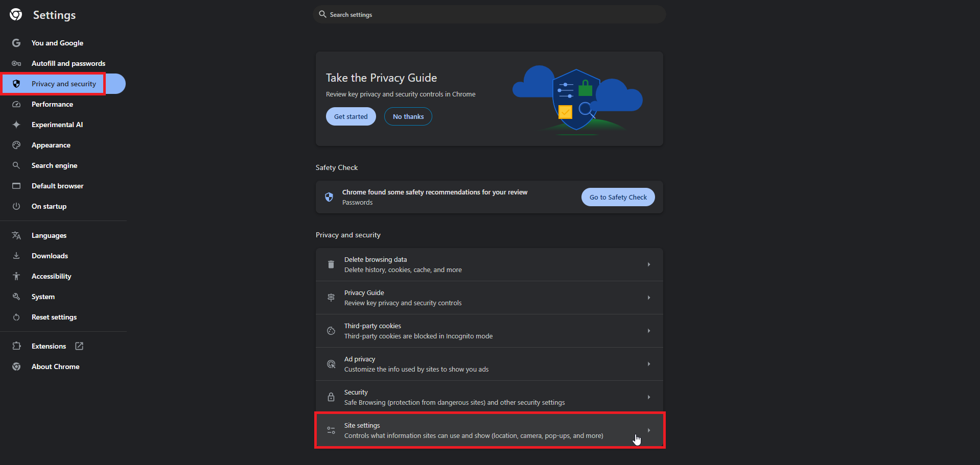Click the puzzle icon for Extensions

[x=16, y=346]
